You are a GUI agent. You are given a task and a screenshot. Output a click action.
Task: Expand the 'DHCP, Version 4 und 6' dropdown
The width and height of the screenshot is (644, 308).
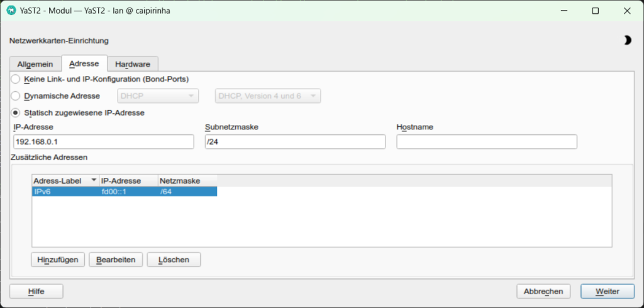coord(268,96)
